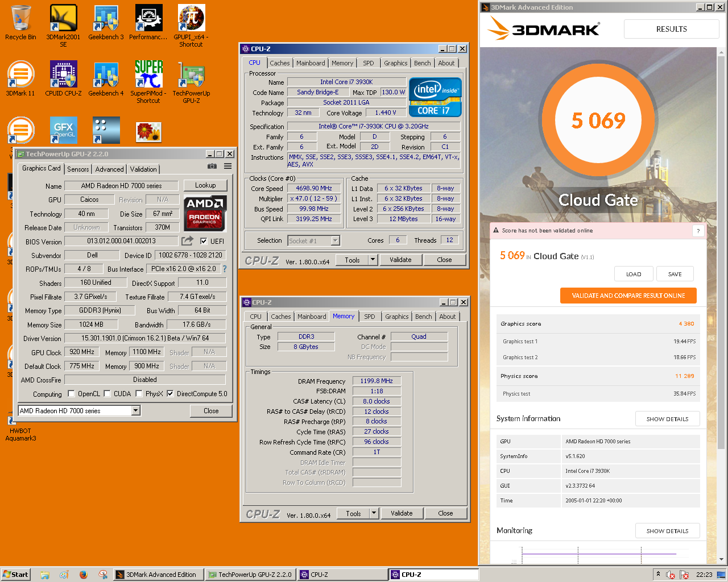This screenshot has height=582, width=728.
Task: Open the PerformanceTest desktop icon
Action: pos(148,23)
